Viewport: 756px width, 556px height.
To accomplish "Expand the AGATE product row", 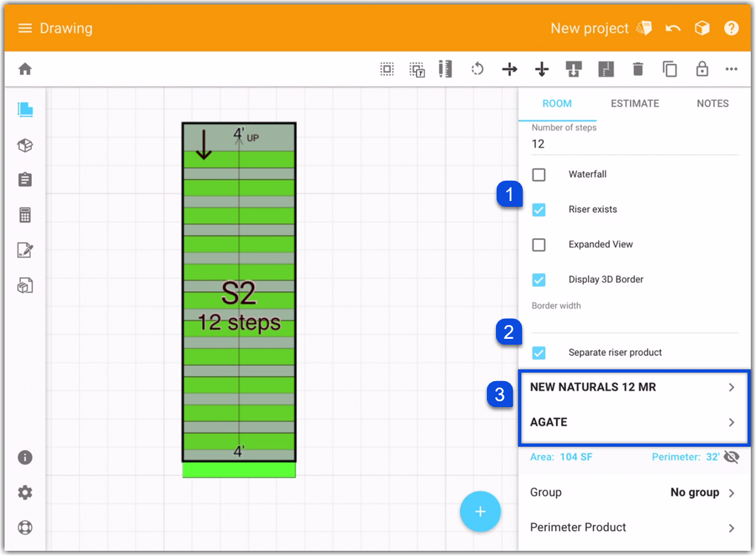I will pyautogui.click(x=634, y=423).
